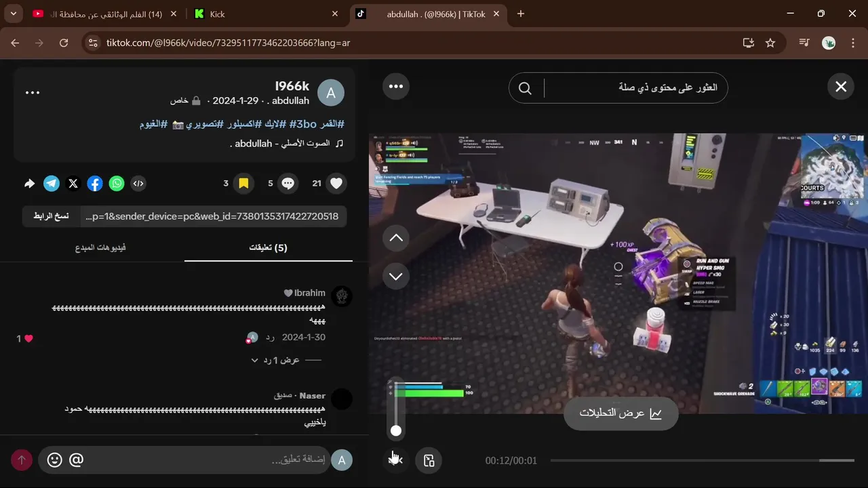The width and height of the screenshot is (868, 488).
Task: Go to the next video arrow
Action: click(x=396, y=276)
